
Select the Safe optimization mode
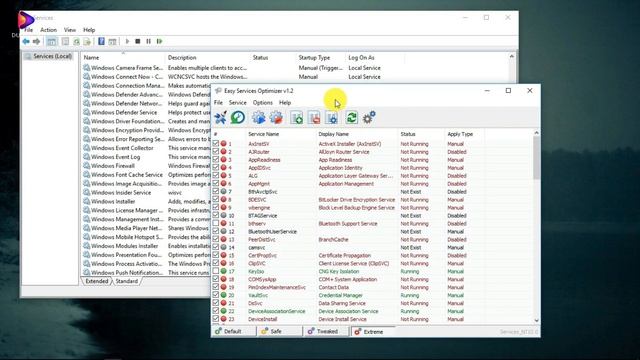pyautogui.click(x=279, y=331)
